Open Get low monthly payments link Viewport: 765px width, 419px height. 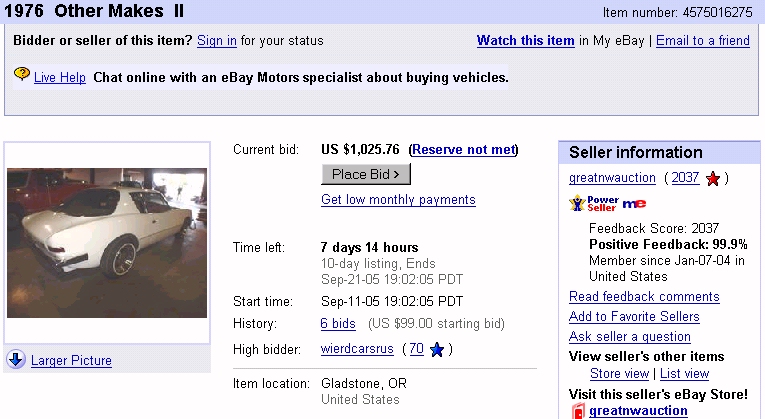coord(398,200)
